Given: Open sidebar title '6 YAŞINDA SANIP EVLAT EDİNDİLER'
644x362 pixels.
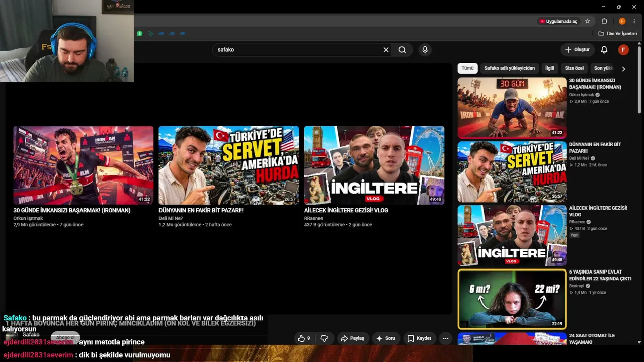Looking at the screenshot, I should (x=600, y=275).
